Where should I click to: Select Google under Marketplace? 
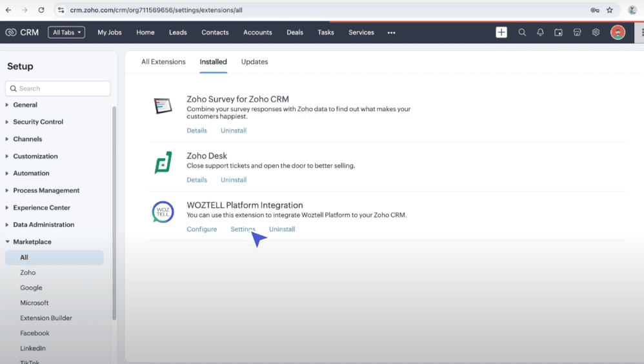(x=31, y=288)
